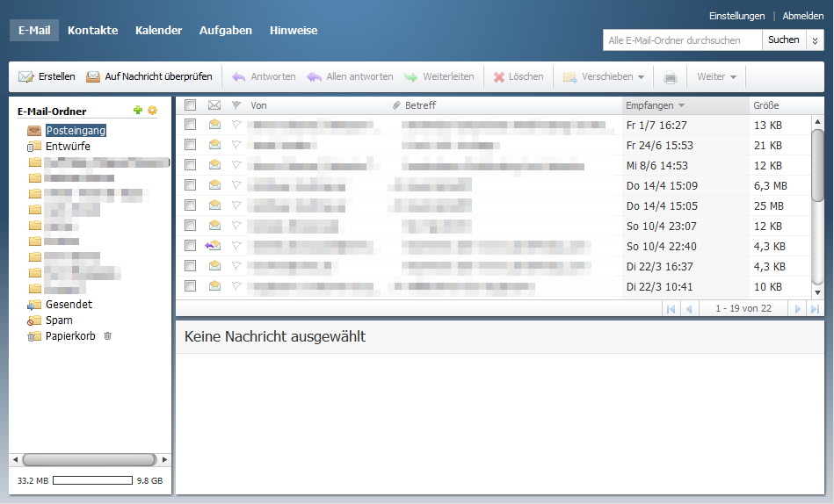
Task: Open the Weiter dropdown menu
Action: [716, 77]
